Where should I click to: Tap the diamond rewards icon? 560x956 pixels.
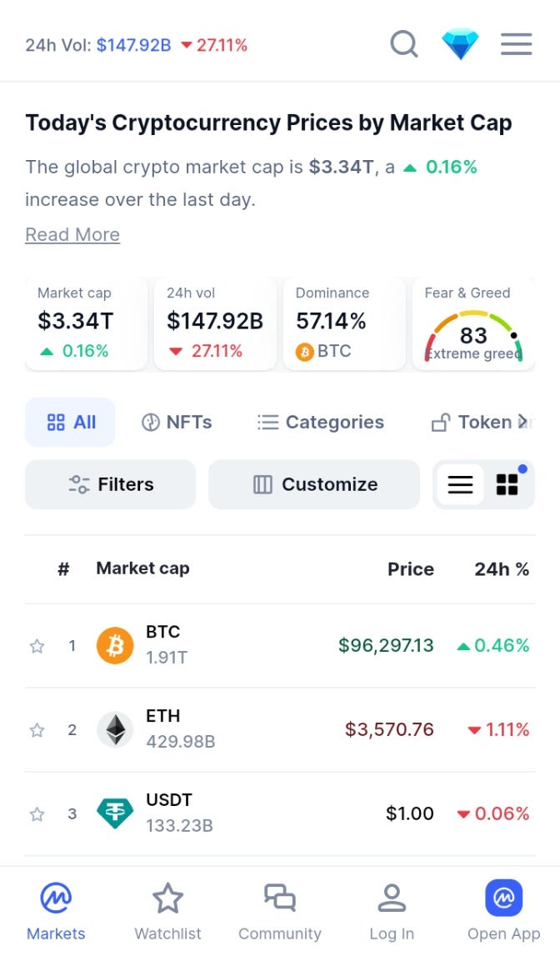tap(460, 43)
